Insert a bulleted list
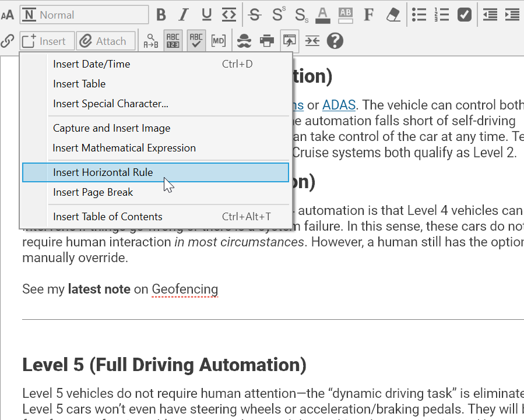The image size is (524, 420). click(419, 15)
